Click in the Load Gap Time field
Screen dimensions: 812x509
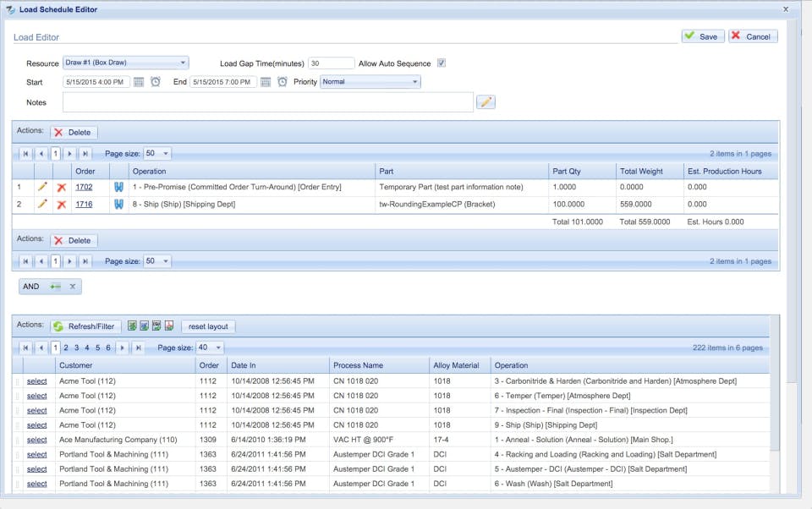[x=331, y=63]
